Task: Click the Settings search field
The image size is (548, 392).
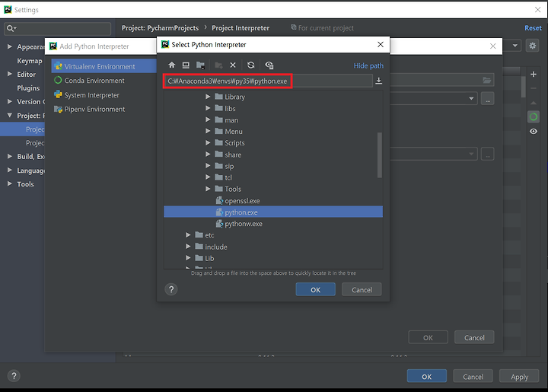Action: click(58, 28)
